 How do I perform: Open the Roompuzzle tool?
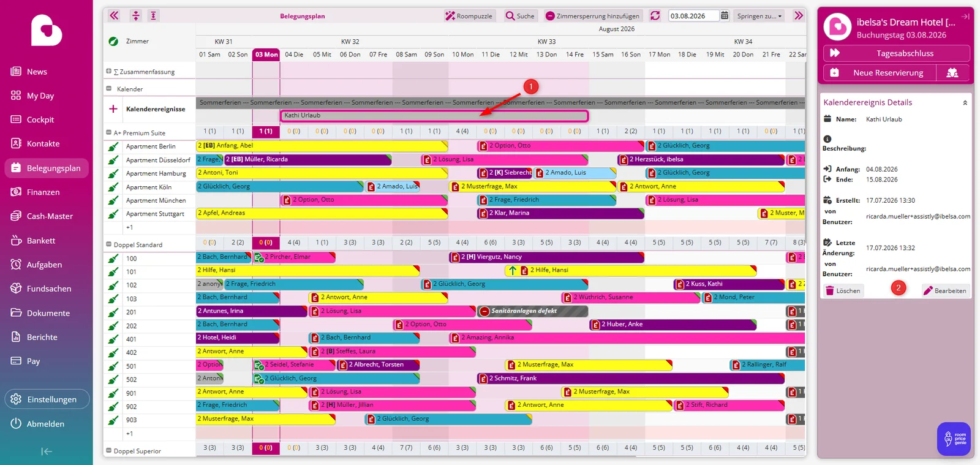point(469,16)
